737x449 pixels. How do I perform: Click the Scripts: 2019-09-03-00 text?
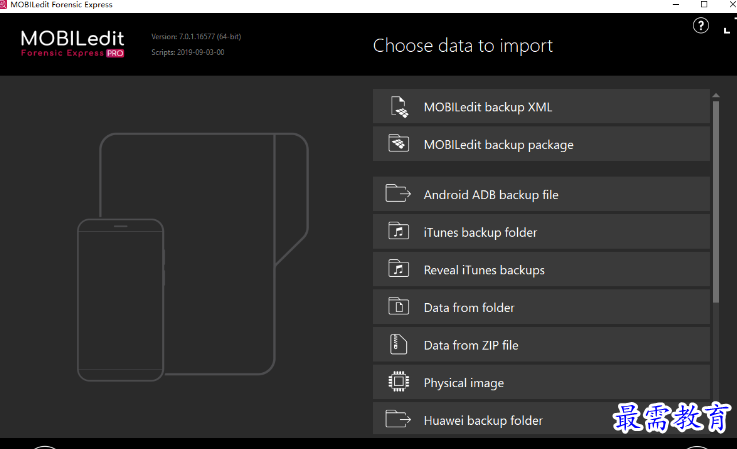(x=188, y=52)
